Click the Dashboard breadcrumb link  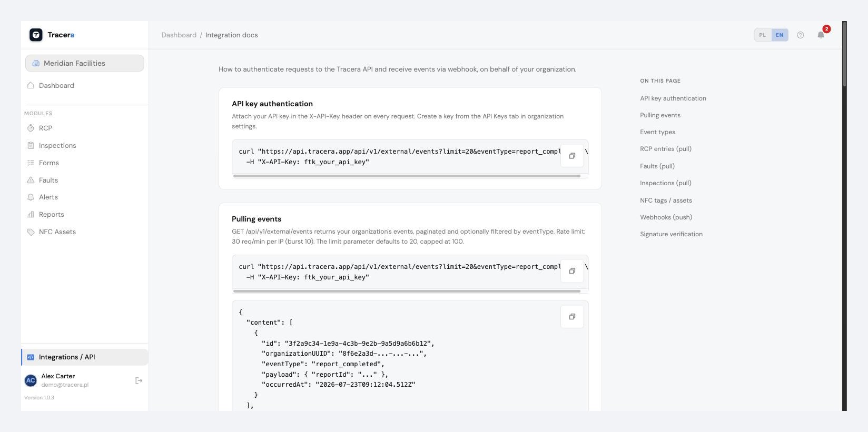[179, 35]
